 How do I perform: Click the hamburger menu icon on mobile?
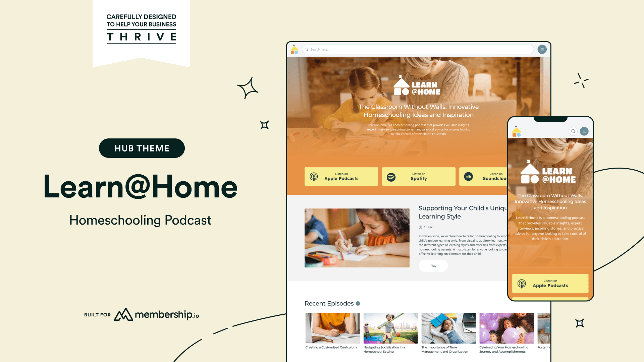tap(584, 130)
